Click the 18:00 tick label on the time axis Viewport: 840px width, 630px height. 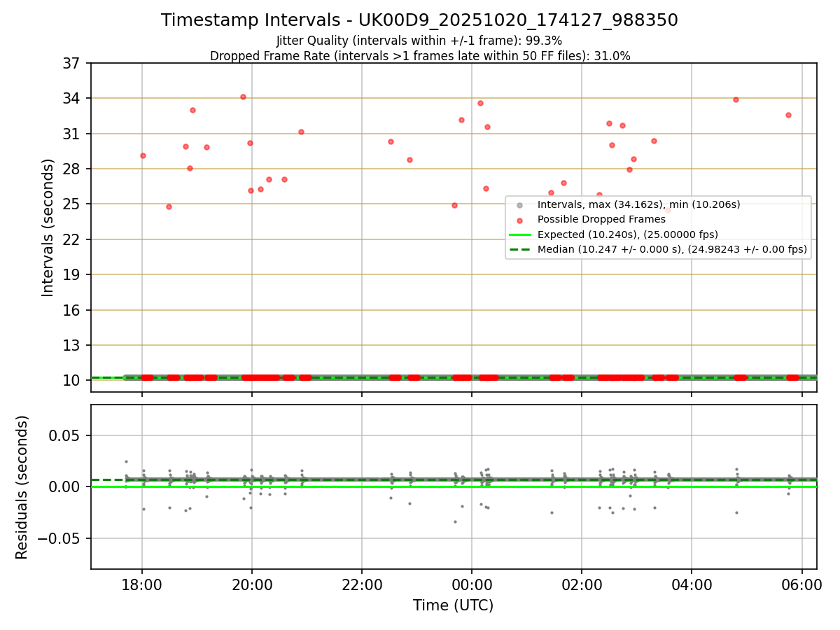tap(142, 584)
